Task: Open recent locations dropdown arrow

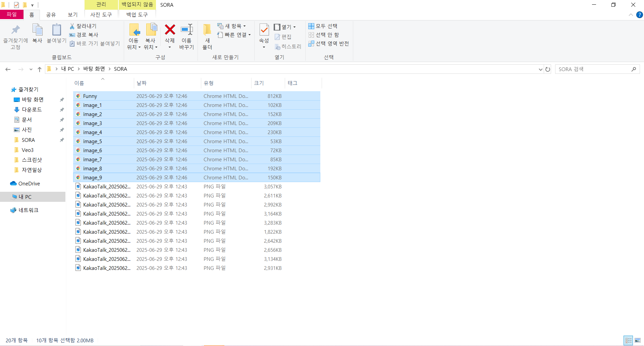Action: (x=31, y=69)
